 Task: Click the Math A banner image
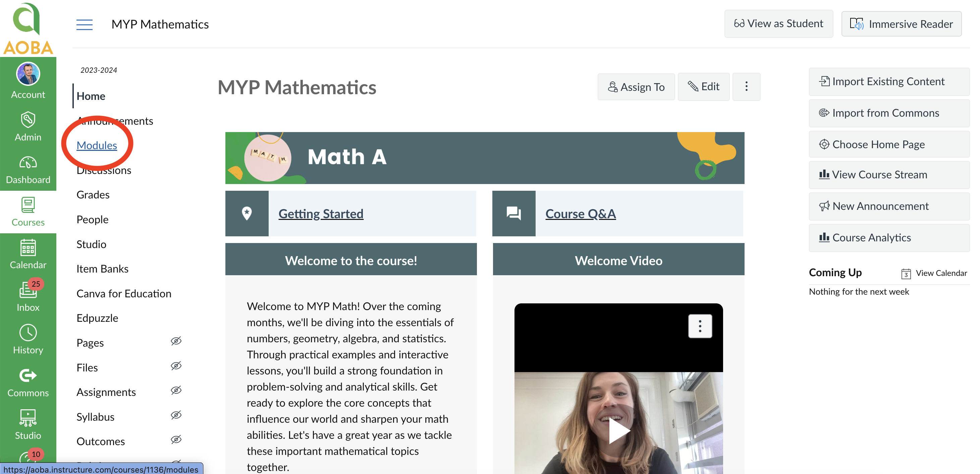(x=484, y=158)
